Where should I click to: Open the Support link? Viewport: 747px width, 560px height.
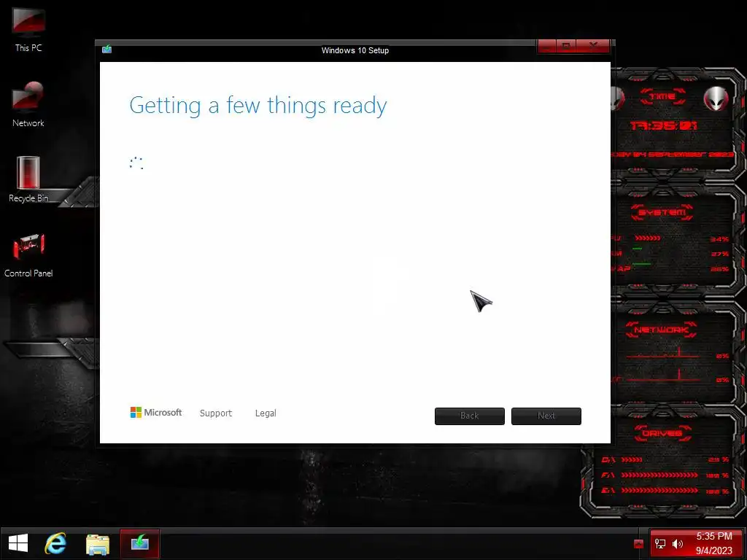click(x=216, y=413)
